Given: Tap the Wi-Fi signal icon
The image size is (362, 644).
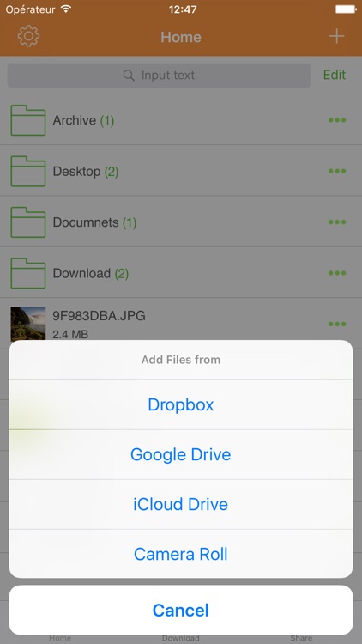Looking at the screenshot, I should point(66,9).
